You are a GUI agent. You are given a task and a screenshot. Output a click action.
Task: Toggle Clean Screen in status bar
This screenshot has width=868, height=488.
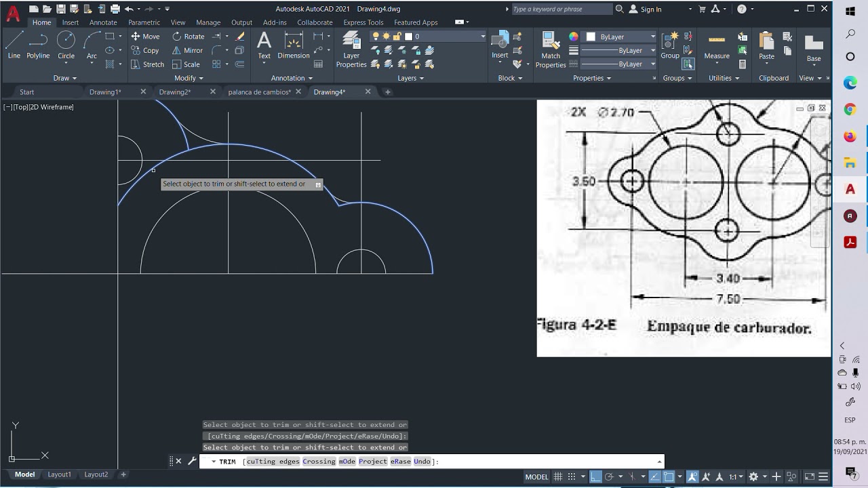[x=809, y=476]
